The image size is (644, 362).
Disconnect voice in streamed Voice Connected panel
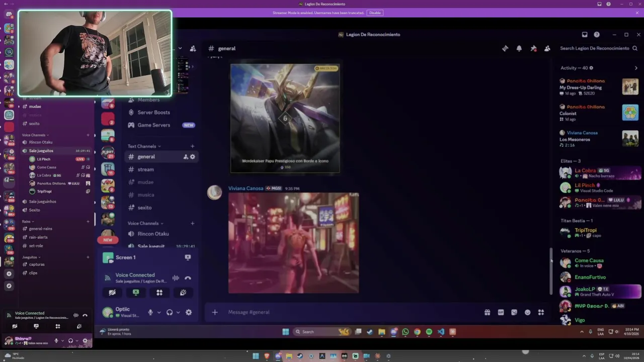click(188, 278)
